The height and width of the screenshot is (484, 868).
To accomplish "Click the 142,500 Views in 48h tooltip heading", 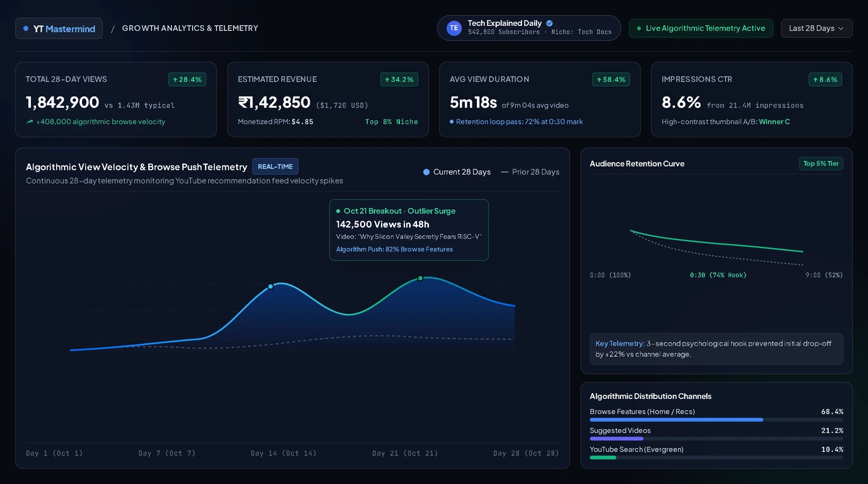I will point(383,224).
